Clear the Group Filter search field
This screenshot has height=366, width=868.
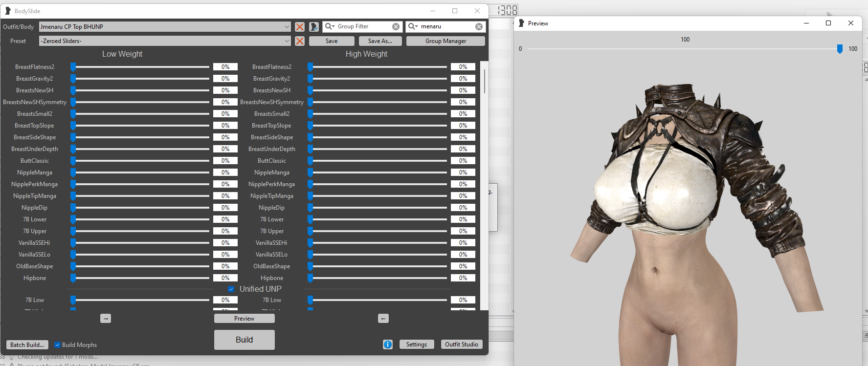(x=396, y=27)
